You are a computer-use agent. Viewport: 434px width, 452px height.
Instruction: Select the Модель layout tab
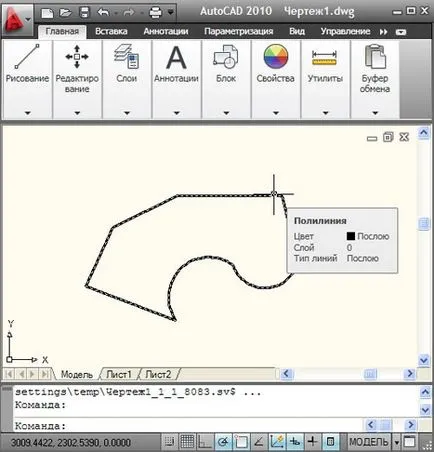pyautogui.click(x=77, y=374)
